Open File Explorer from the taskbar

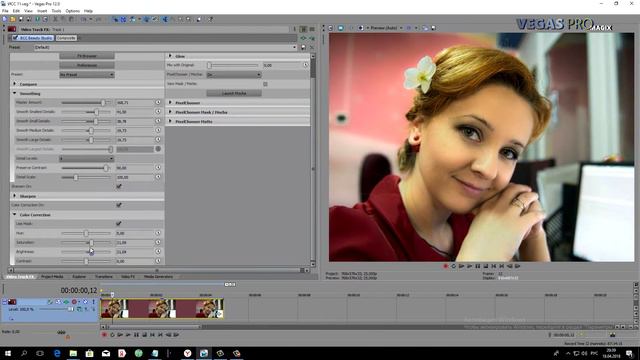tap(73, 353)
